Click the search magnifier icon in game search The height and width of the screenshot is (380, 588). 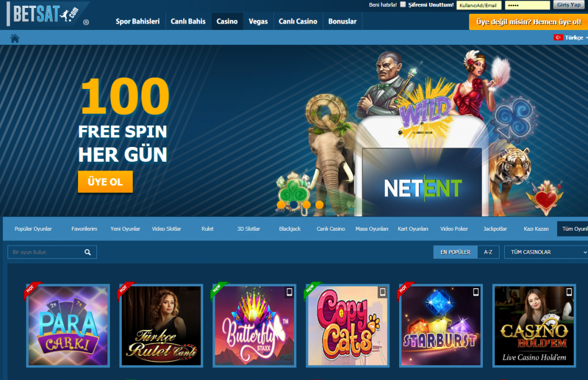click(87, 252)
